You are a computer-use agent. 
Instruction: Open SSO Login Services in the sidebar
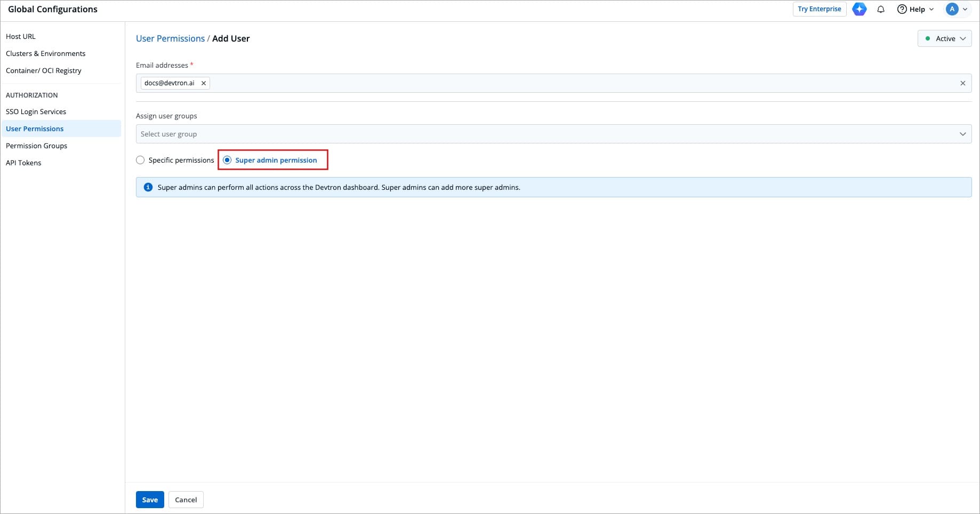point(36,111)
